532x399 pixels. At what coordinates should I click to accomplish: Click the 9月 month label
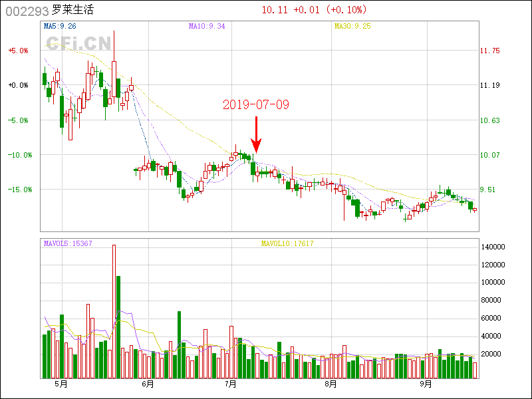426,384
